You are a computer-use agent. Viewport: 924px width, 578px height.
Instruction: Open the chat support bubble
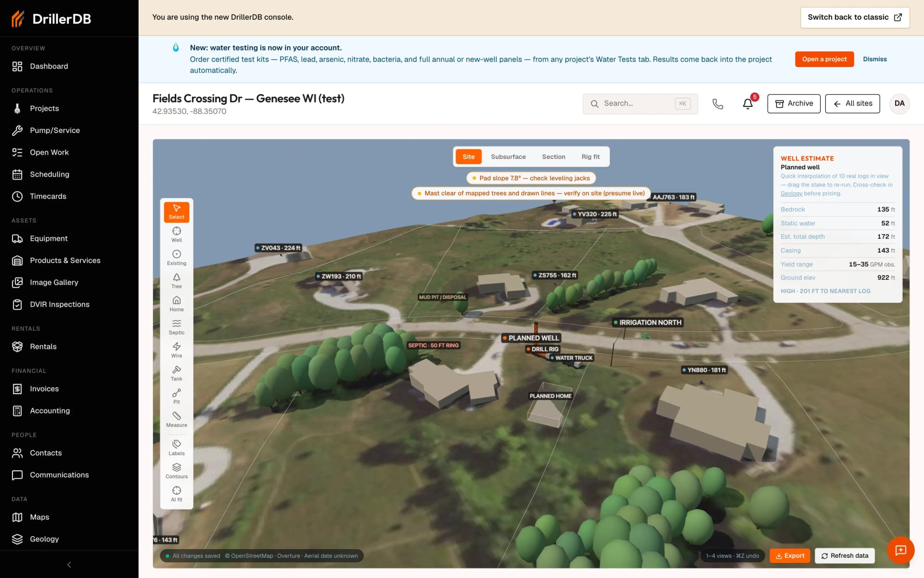tap(900, 550)
